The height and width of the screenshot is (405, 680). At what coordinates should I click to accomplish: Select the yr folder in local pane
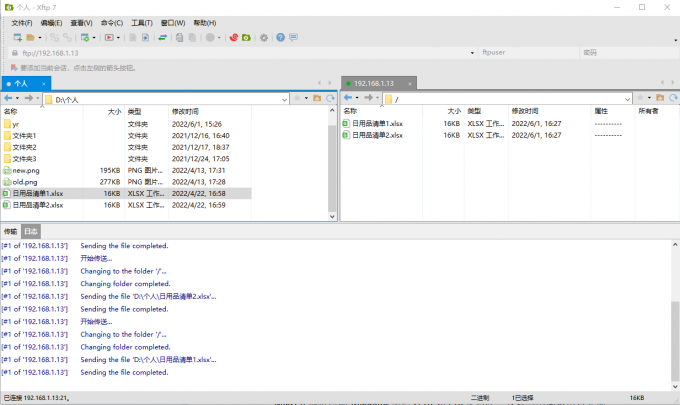[x=126, y=124]
